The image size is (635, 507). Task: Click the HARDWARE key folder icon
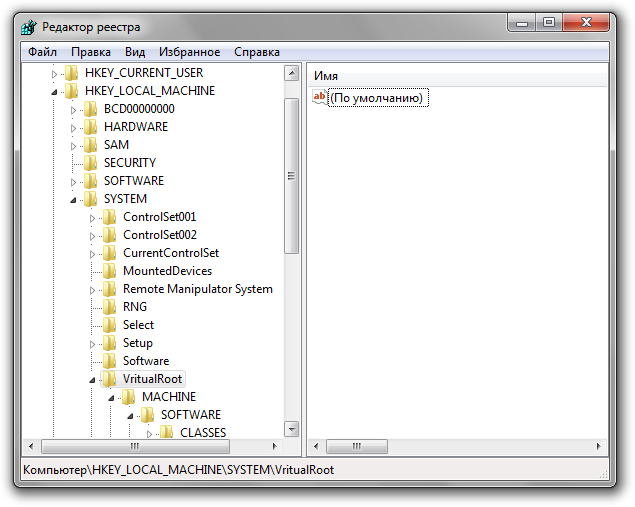click(x=90, y=127)
